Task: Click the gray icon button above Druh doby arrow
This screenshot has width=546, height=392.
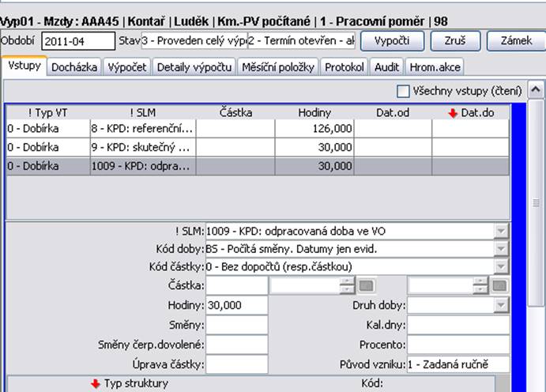Action: 499,286
